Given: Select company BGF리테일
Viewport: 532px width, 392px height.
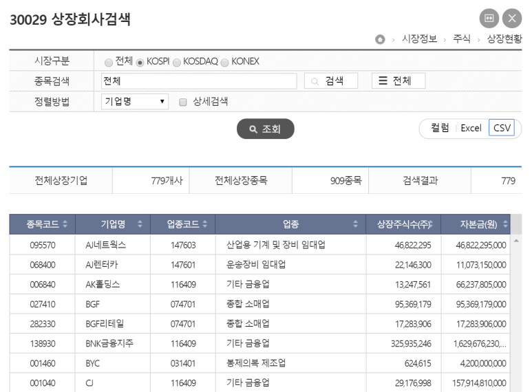Looking at the screenshot, I should coord(105,323).
